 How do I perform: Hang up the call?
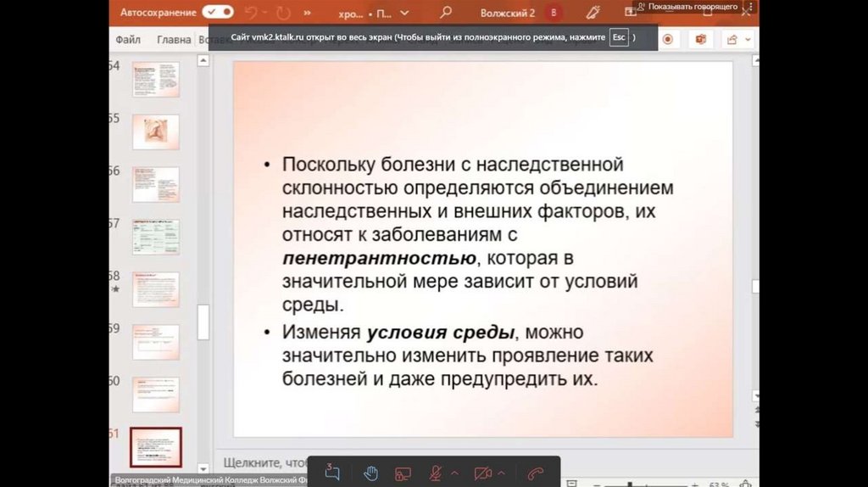535,473
